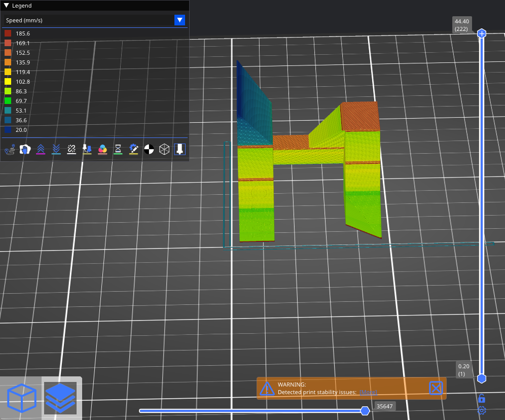Open the Speed (mm/s) view type dropdown
Viewport: 505px width, 420px height.
pos(179,20)
